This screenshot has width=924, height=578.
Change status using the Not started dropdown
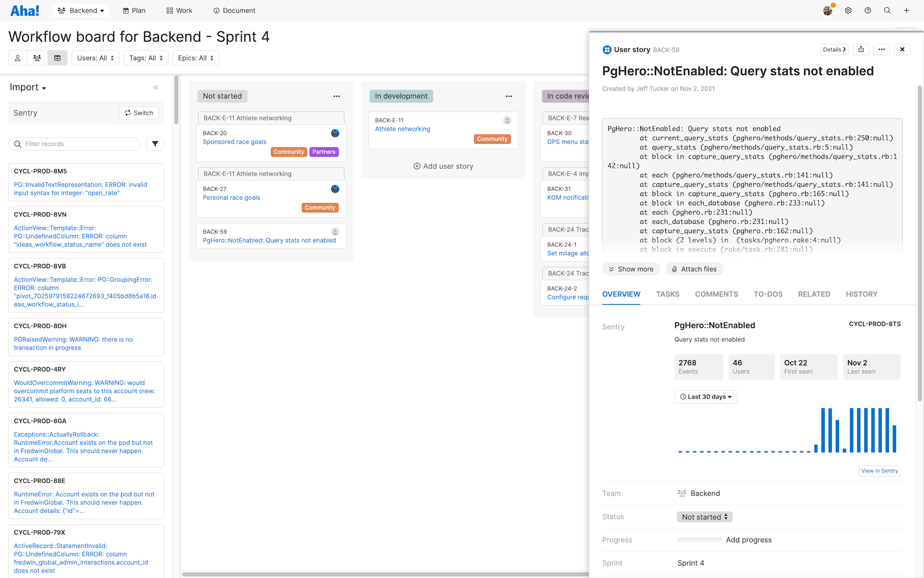704,517
